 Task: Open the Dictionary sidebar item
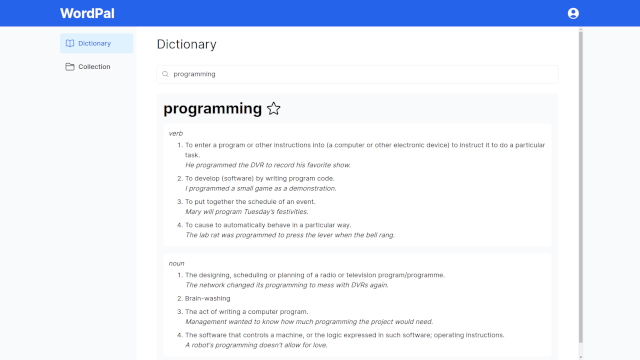coord(96,43)
